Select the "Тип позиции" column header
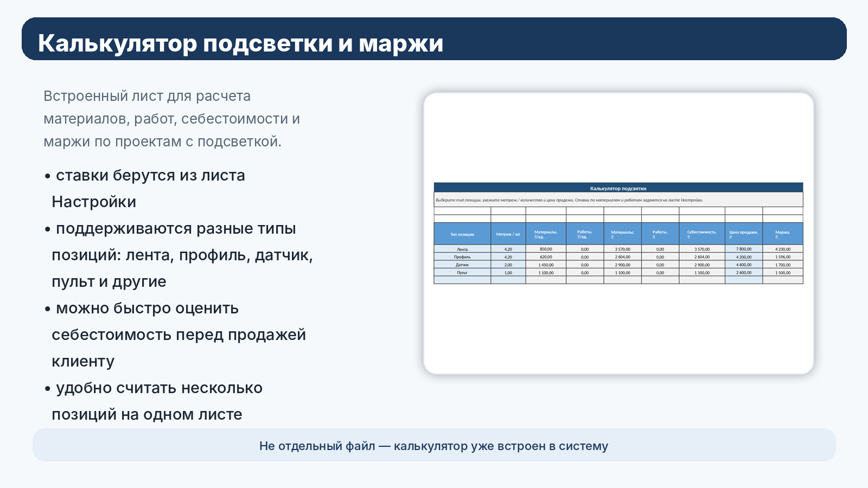 coord(462,234)
